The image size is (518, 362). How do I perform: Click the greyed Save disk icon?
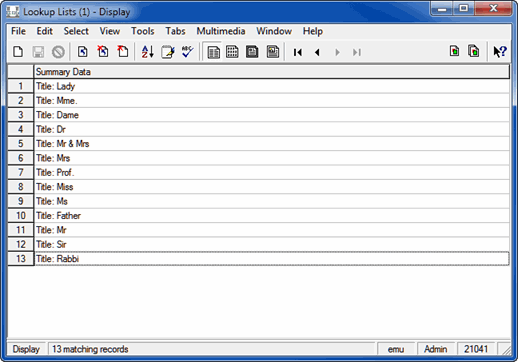pos(38,52)
